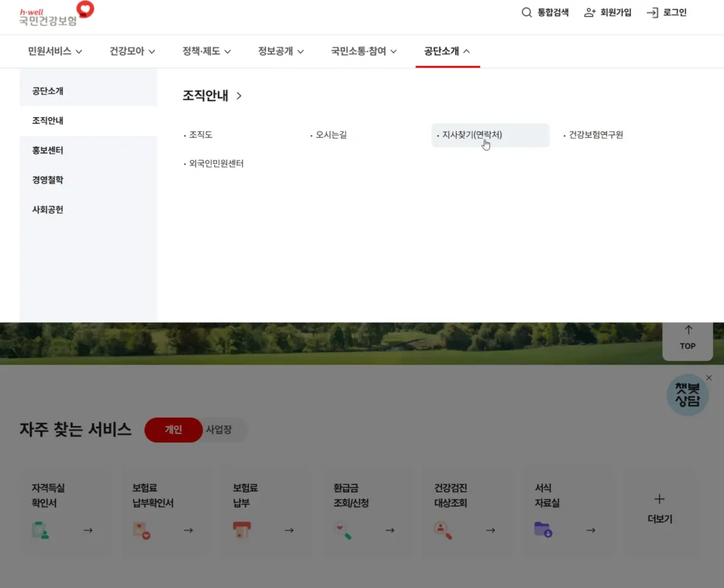Click the chevron next to 조직안내 heading
Image resolution: width=724 pixels, height=588 pixels.
[x=239, y=95]
